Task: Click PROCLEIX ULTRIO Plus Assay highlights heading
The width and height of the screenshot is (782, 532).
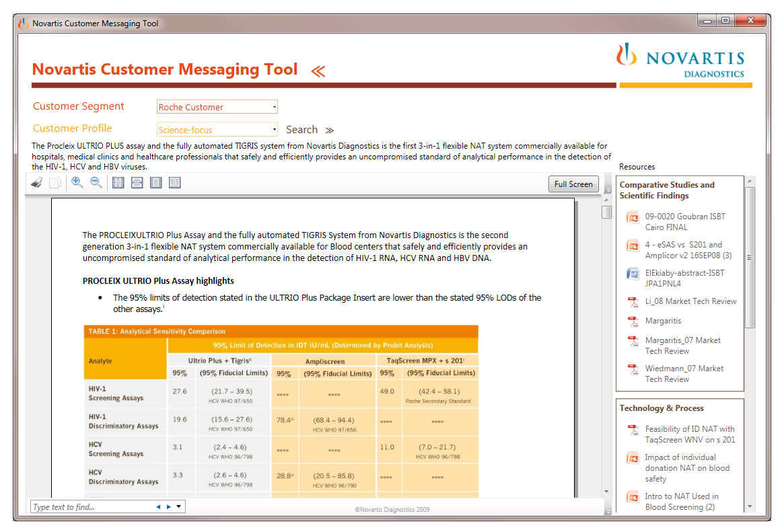Action: (158, 280)
